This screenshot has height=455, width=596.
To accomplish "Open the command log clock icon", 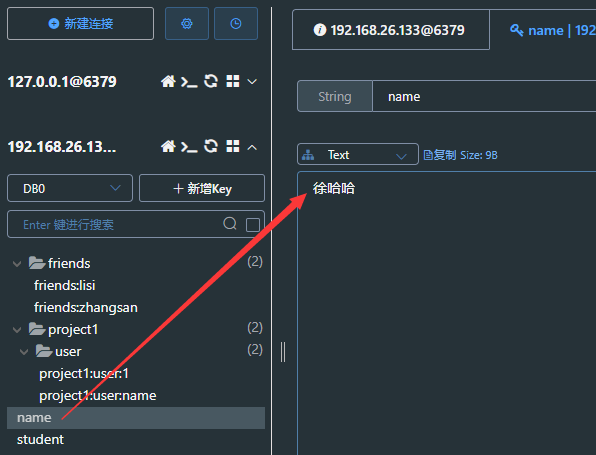I will point(236,24).
